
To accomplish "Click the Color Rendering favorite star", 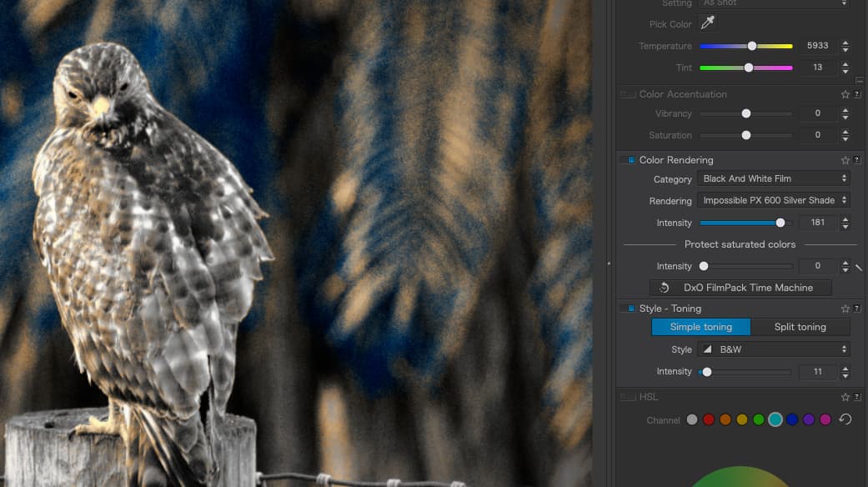I will (x=845, y=160).
